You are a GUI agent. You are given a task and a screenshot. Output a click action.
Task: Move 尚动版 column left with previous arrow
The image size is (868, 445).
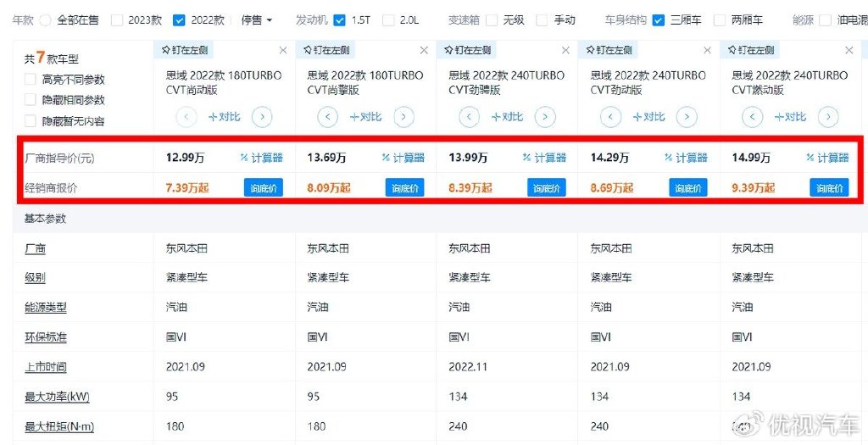(x=186, y=117)
